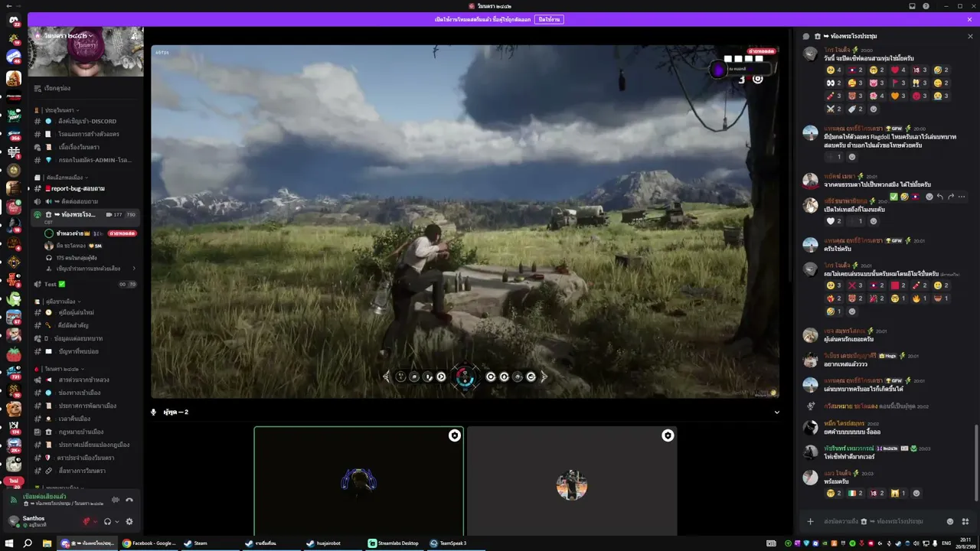Reply to the hovered chat message

pos(940,197)
